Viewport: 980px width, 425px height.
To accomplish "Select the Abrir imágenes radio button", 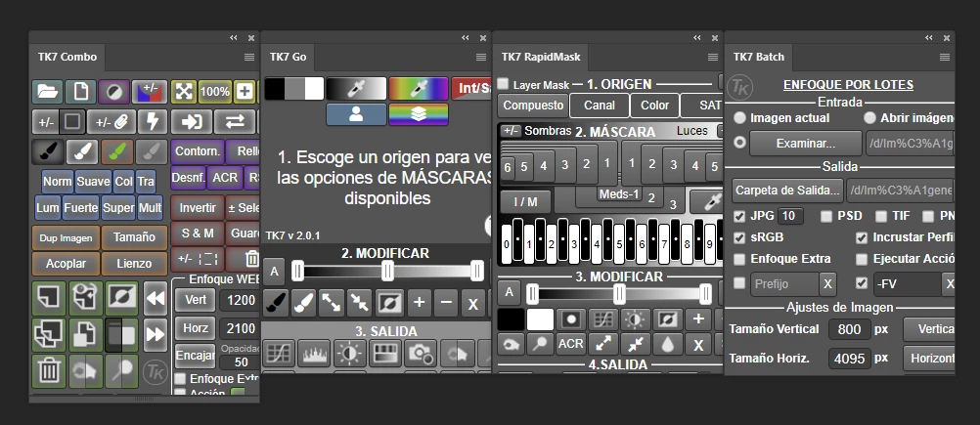I will tap(869, 118).
